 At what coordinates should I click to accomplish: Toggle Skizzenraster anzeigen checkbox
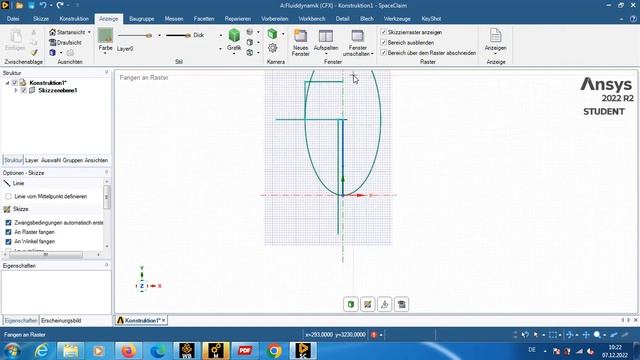point(383,32)
